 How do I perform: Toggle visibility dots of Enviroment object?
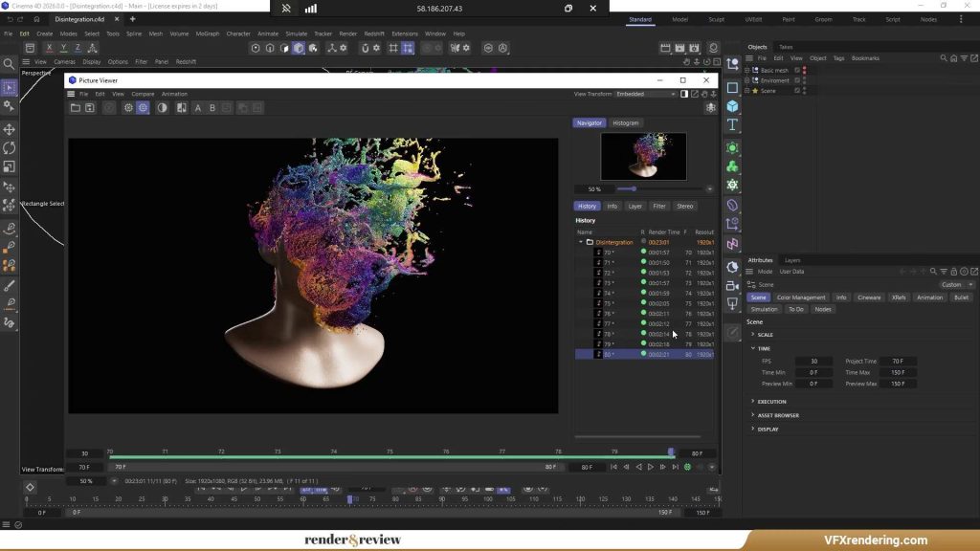coord(804,80)
